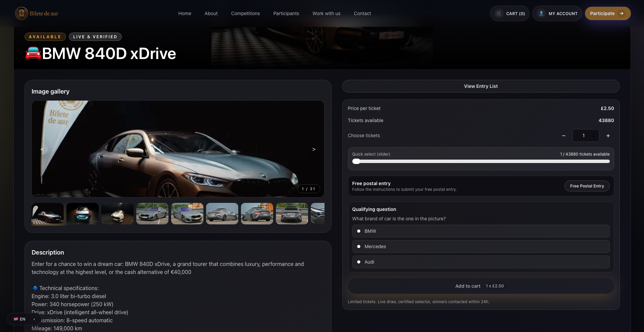Click Add to cart button
Image resolution: width=644 pixels, height=332 pixels.
(481, 286)
